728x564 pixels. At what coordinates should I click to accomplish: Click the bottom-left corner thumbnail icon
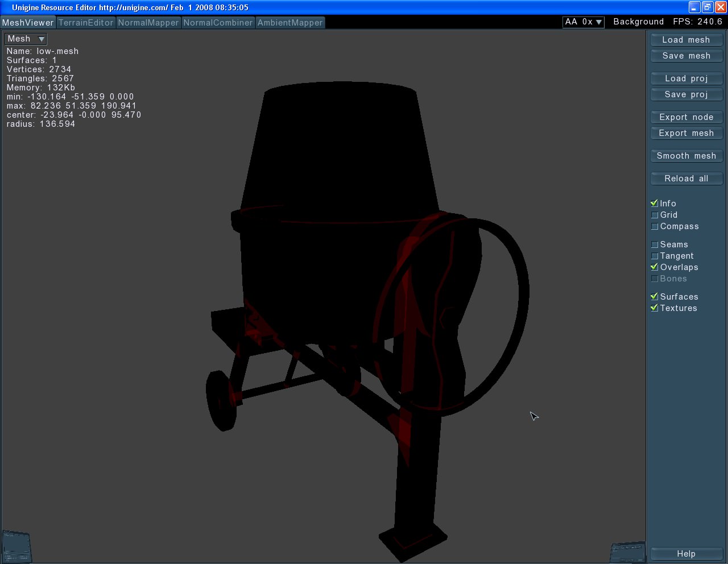pos(16,546)
